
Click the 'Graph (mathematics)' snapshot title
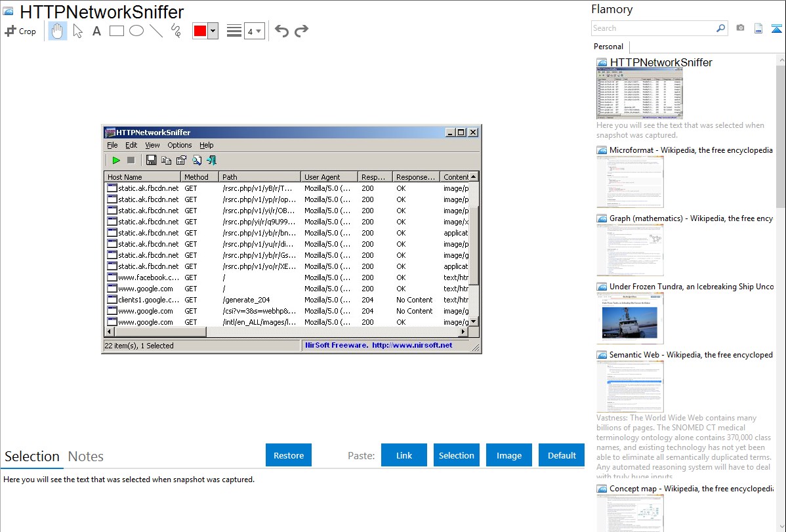[x=692, y=218]
